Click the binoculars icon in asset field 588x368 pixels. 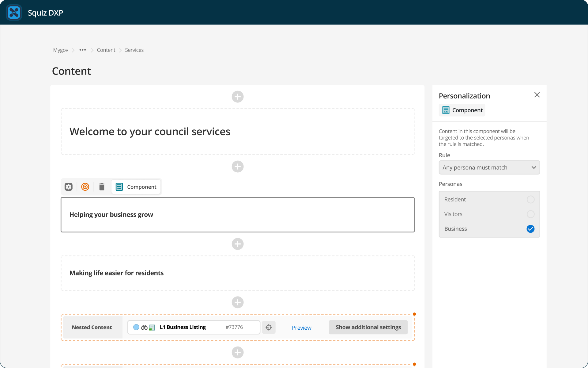pyautogui.click(x=144, y=328)
